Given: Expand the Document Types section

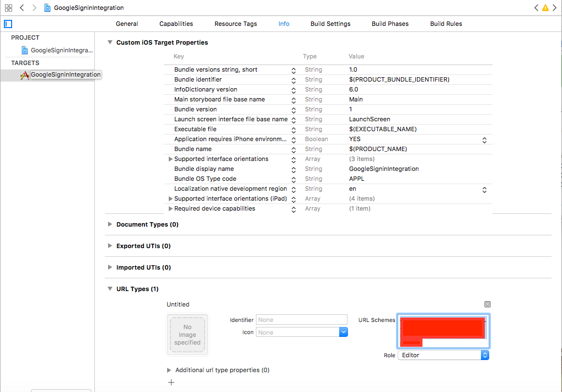Looking at the screenshot, I should click(110, 224).
